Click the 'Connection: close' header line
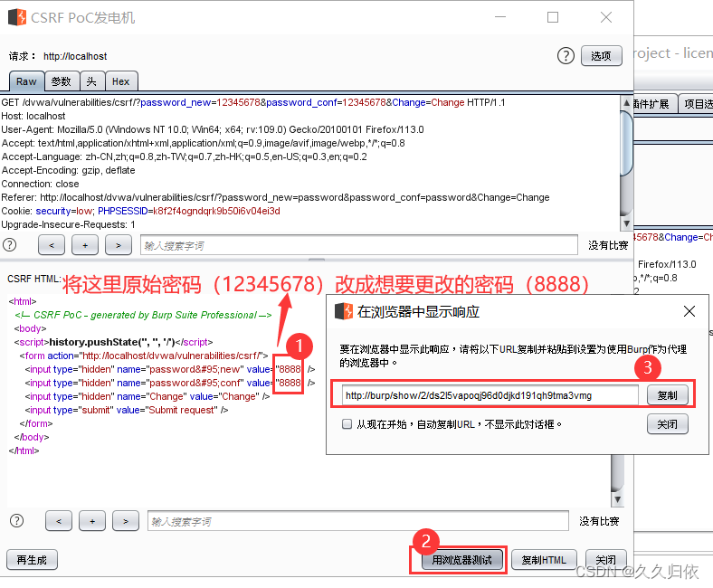The width and height of the screenshot is (713, 588). point(40,184)
